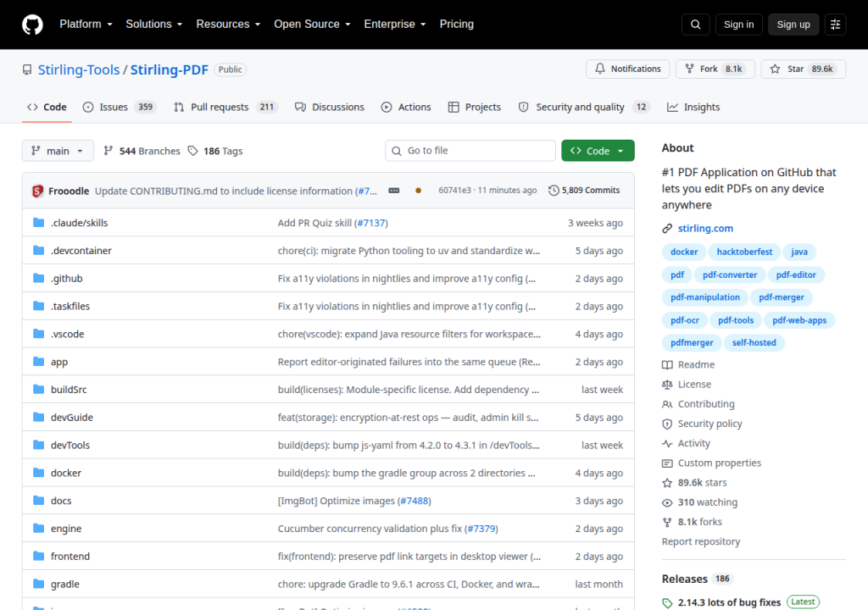Click the engine folder icon
The image size is (868, 610).
coord(38,528)
